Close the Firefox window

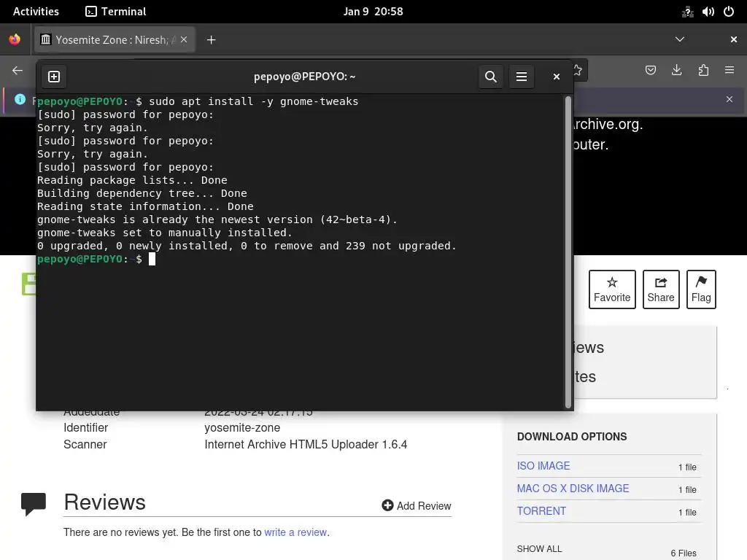pyautogui.click(x=734, y=39)
